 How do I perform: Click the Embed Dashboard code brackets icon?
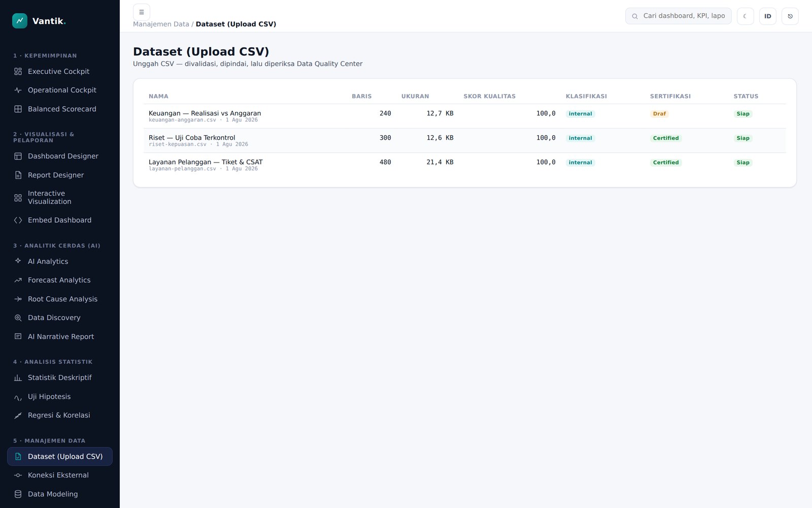(x=18, y=220)
